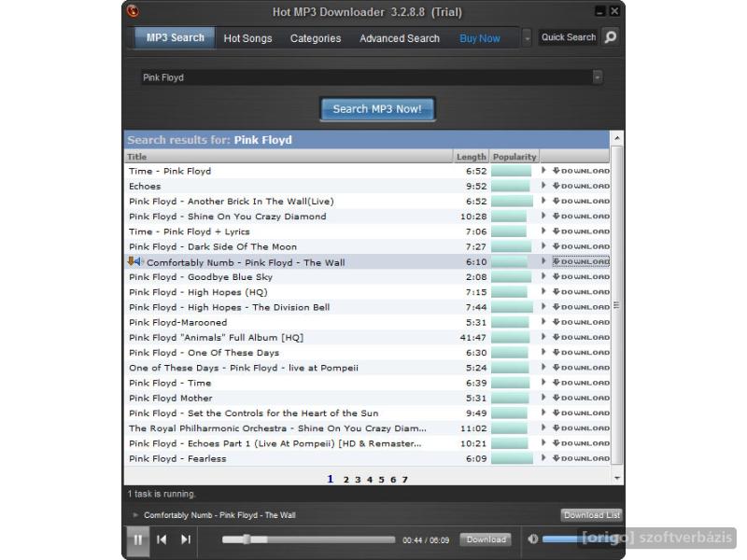The height and width of the screenshot is (560, 747).
Task: Minimize the Hot MP3 Downloader window
Action: click(x=599, y=11)
